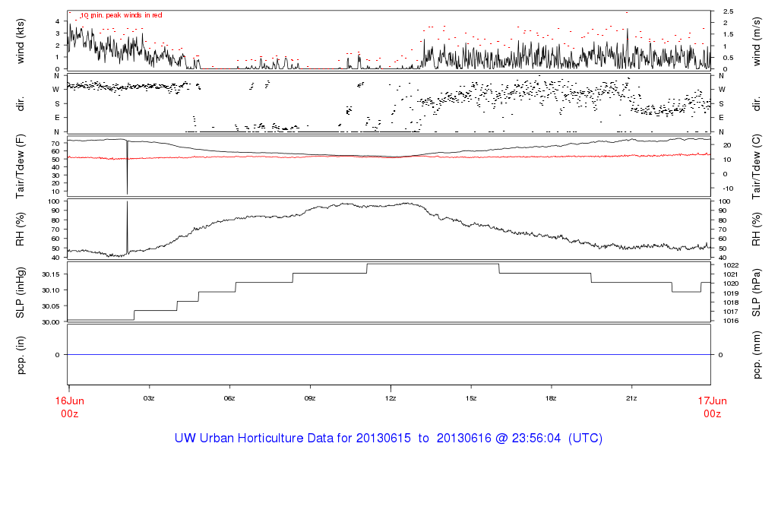The image size is (778, 532).
Task: Click the '09z' time tick label
Action: point(310,398)
